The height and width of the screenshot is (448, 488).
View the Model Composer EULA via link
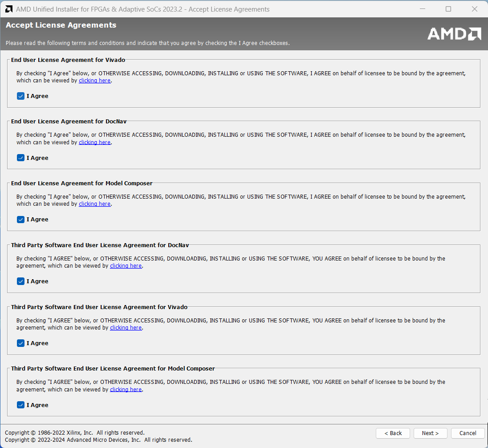point(94,204)
